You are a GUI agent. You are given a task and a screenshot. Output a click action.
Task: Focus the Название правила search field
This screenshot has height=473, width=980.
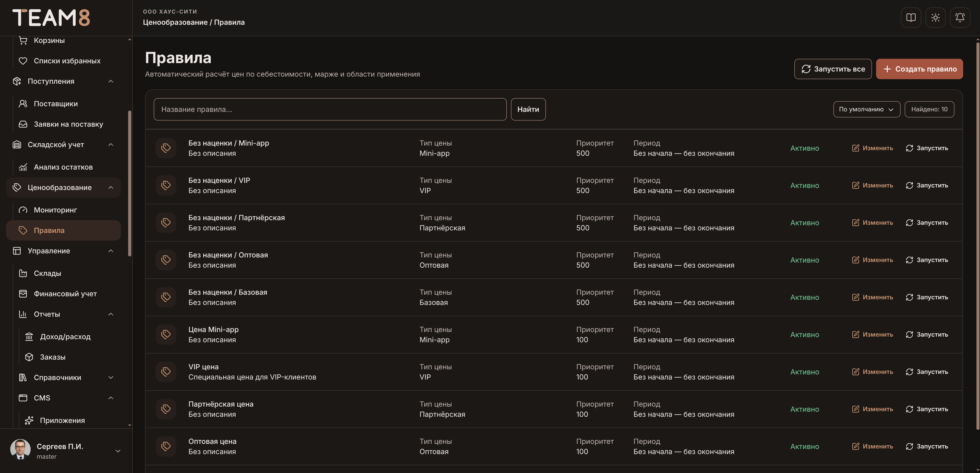tap(330, 109)
